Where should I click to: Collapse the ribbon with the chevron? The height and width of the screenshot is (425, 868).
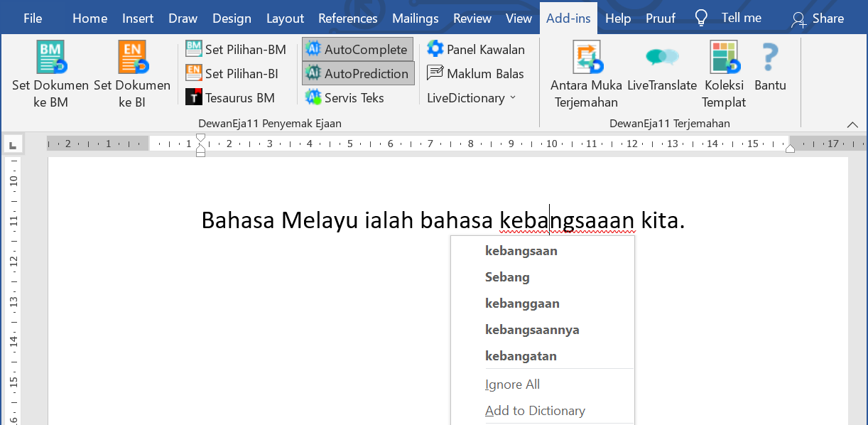[x=852, y=124]
